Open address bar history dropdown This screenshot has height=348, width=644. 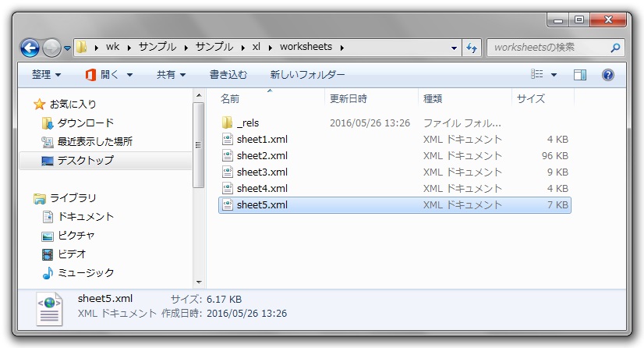pos(454,48)
